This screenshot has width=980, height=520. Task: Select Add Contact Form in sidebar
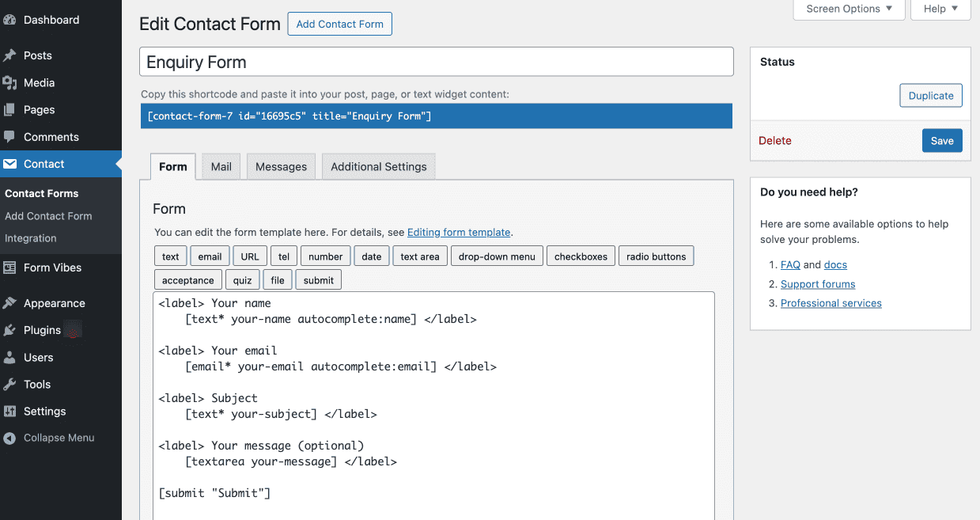tap(48, 215)
